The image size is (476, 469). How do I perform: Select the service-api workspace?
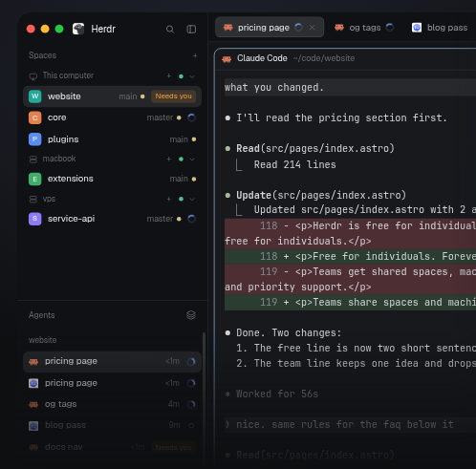pos(112,219)
